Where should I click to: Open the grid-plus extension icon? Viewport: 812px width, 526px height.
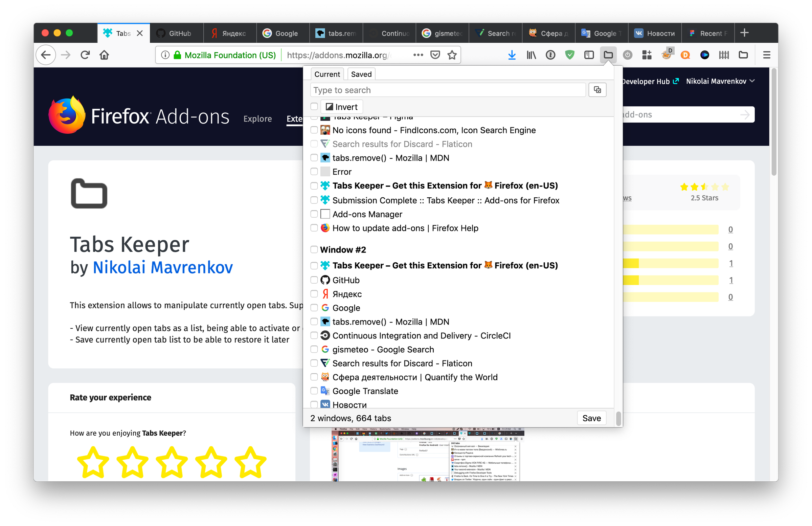click(x=647, y=54)
